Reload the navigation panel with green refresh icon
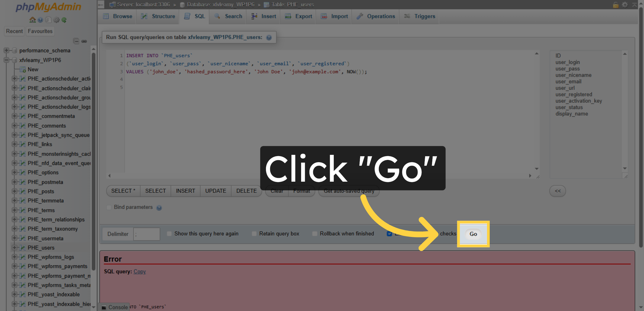This screenshot has width=644, height=311. [64, 20]
